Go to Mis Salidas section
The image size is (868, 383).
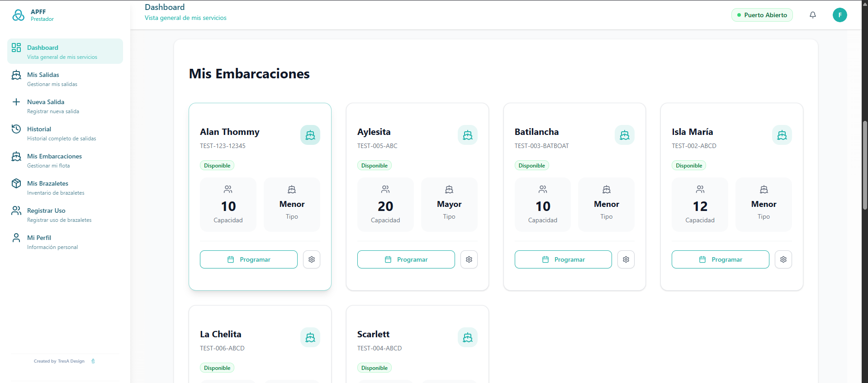(x=65, y=78)
